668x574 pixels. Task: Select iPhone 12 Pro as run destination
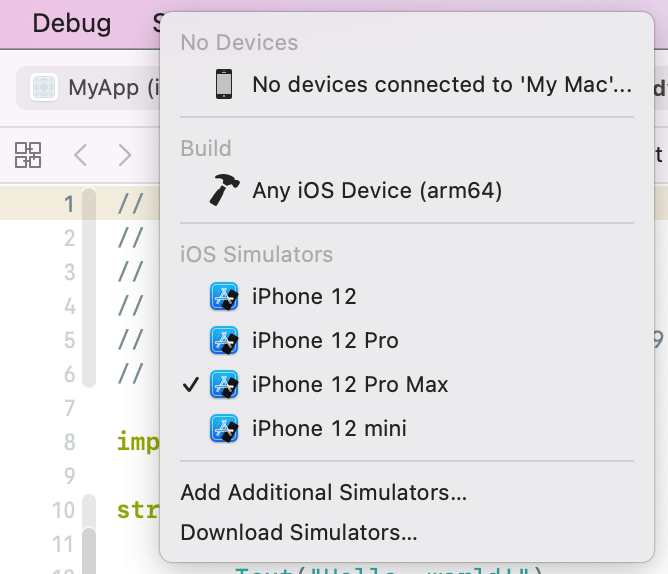point(325,340)
